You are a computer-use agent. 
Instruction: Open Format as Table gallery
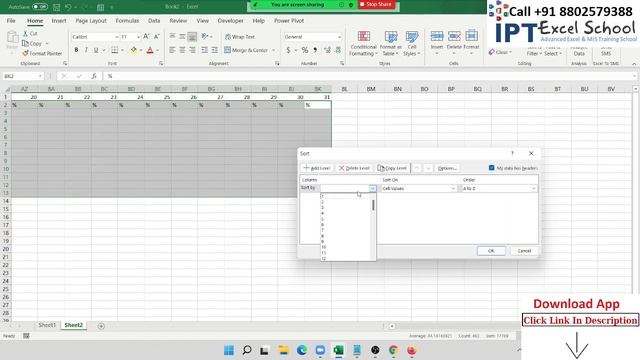pos(391,43)
